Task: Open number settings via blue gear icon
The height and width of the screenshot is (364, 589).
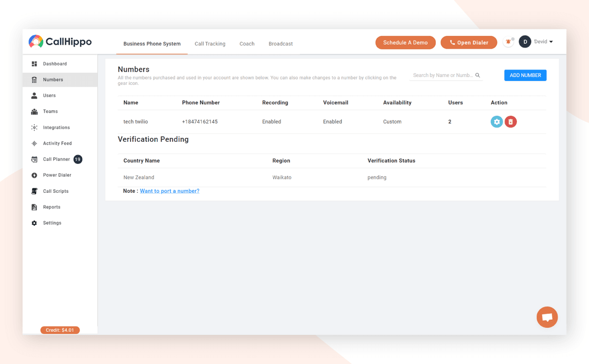Action: pos(497,122)
